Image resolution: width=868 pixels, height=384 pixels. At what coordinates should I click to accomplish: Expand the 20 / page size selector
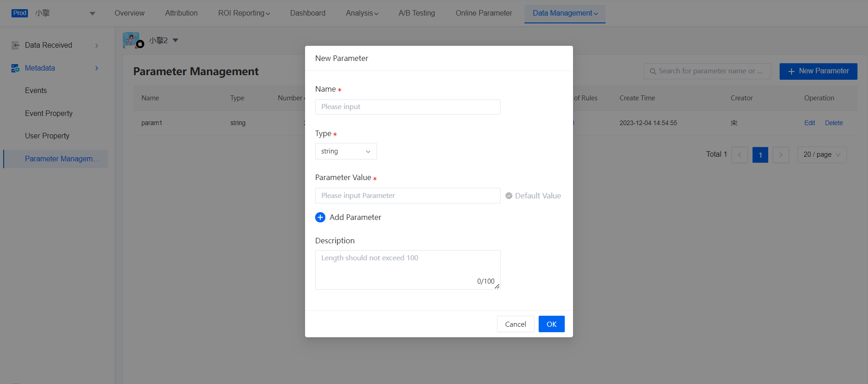tap(822, 155)
